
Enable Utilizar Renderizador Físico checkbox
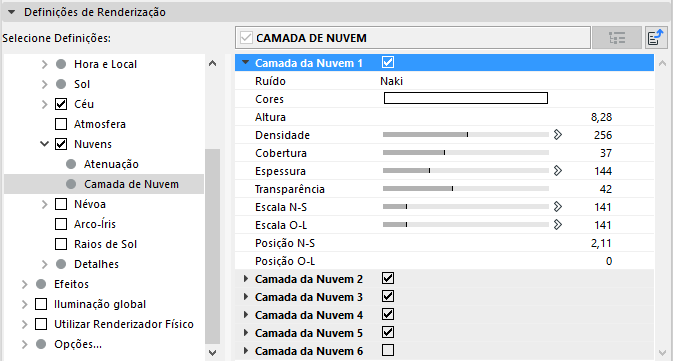(41, 324)
